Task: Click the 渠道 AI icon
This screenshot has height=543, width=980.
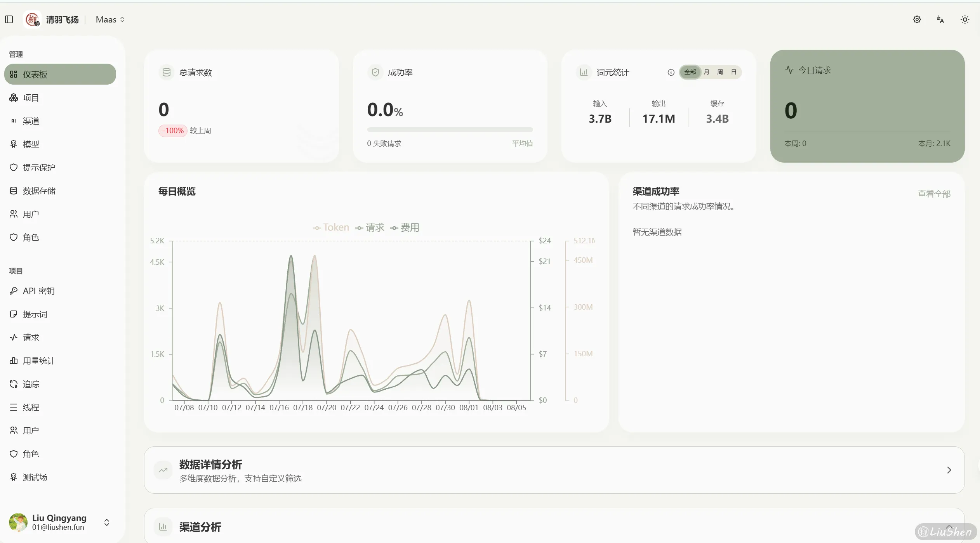Action: [x=14, y=121]
